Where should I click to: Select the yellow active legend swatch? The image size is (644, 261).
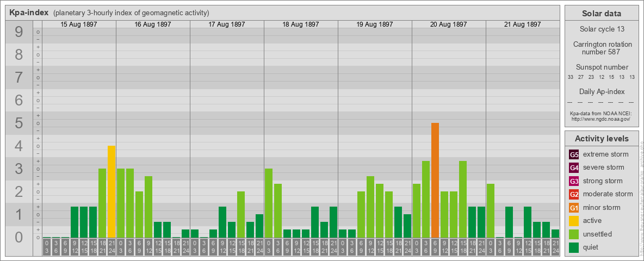(574, 221)
